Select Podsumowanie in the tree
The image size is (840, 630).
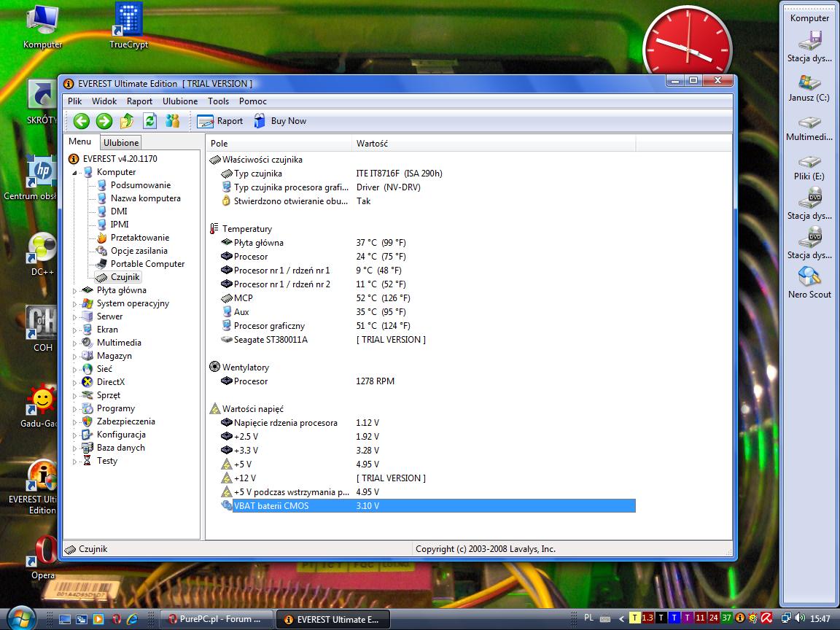140,185
